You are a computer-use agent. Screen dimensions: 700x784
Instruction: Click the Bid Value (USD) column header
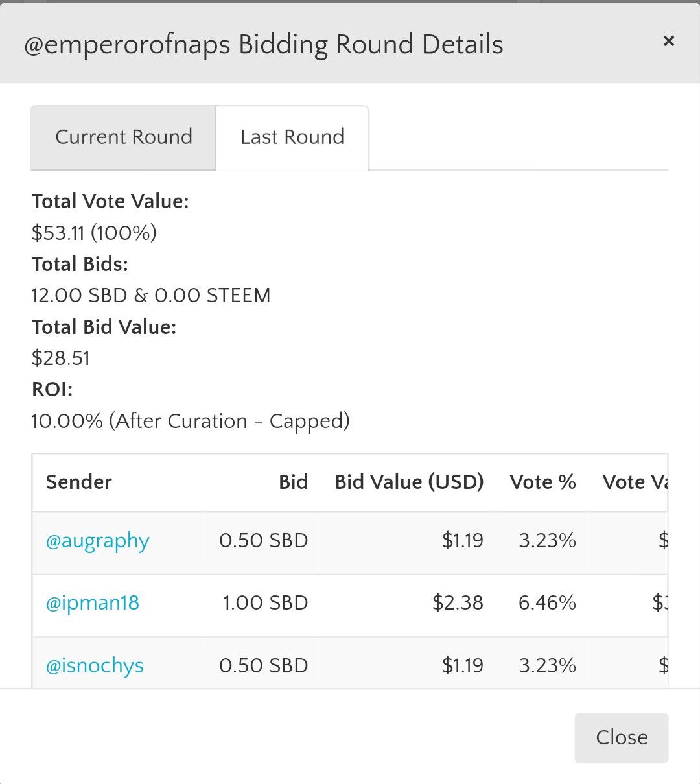point(409,482)
